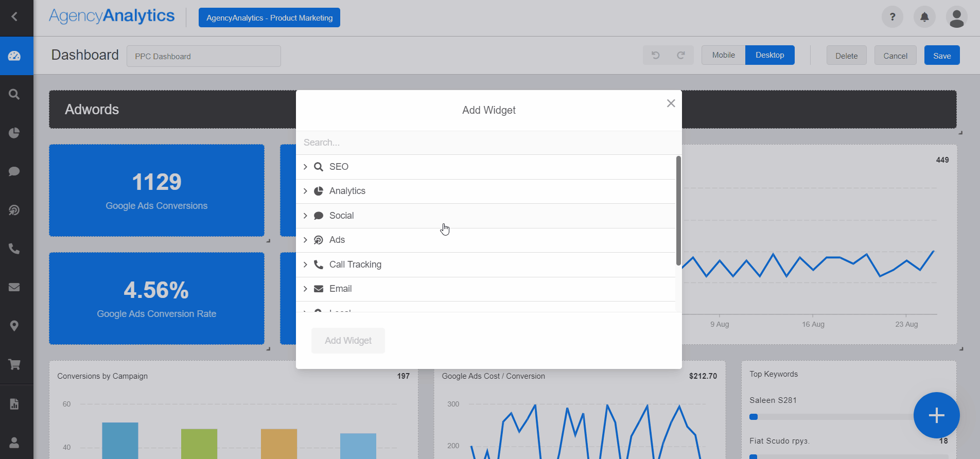This screenshot has height=459, width=980.
Task: Open the SEO magnifier icon in sidebar
Action: tap(14, 95)
